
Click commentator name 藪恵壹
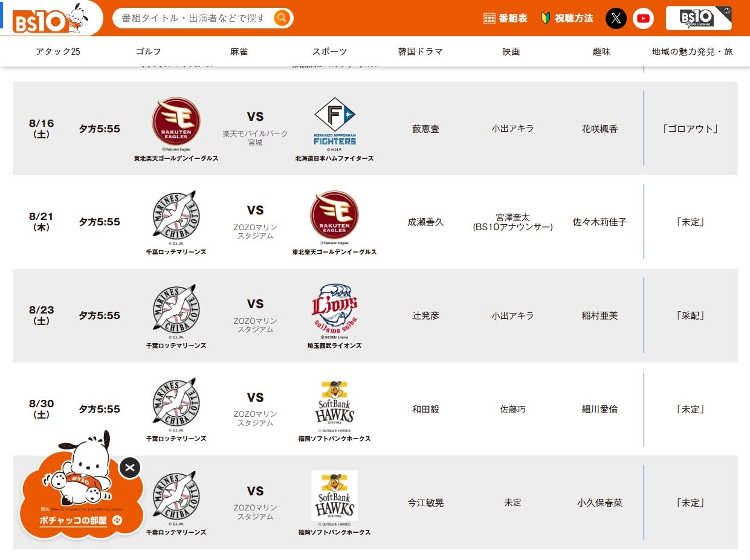pos(426,129)
